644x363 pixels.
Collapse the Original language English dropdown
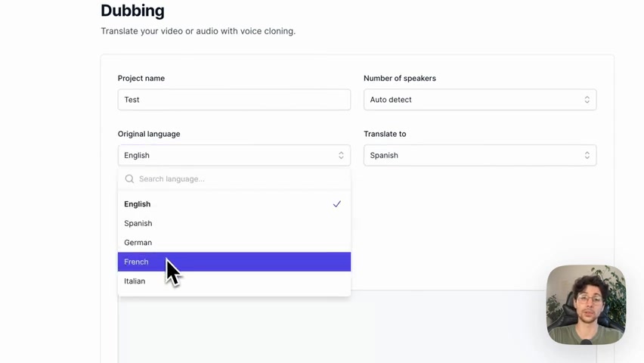tap(234, 155)
